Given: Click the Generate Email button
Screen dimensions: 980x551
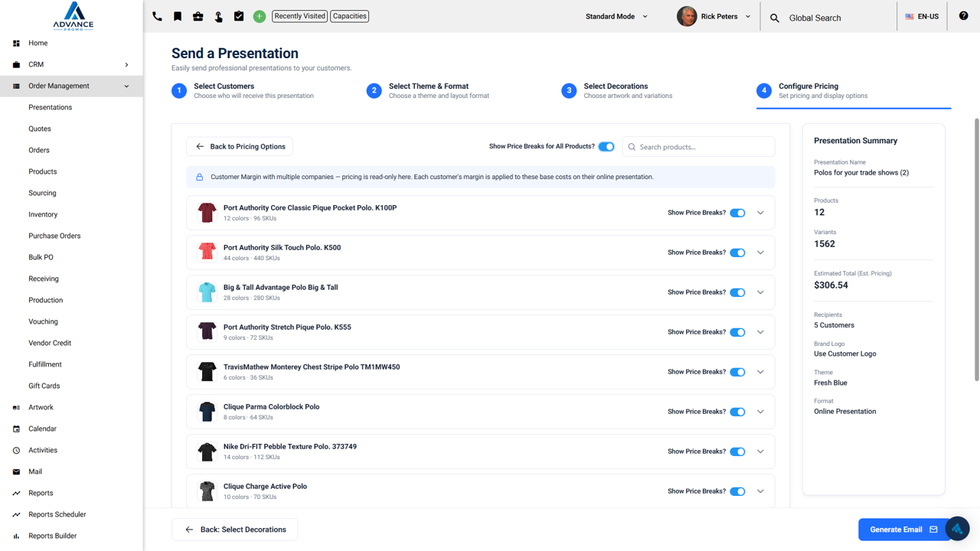Looking at the screenshot, I should 903,530.
